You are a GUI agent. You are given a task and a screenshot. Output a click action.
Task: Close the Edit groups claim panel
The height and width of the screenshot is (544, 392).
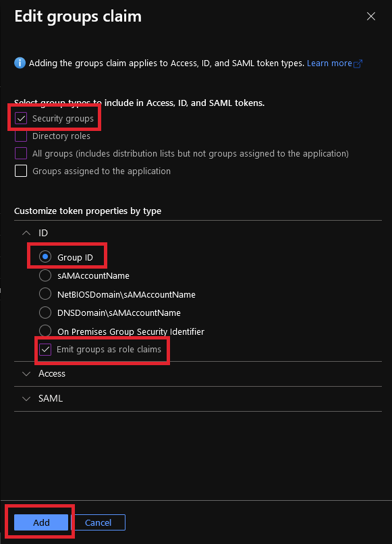click(371, 16)
